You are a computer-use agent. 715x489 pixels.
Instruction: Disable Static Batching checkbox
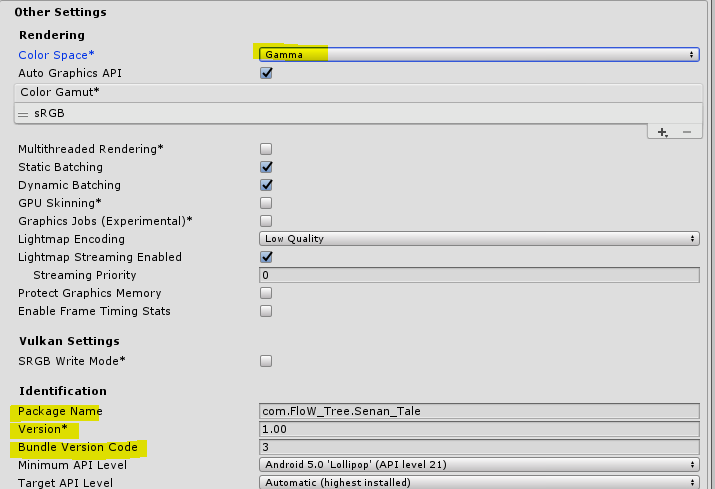266,167
